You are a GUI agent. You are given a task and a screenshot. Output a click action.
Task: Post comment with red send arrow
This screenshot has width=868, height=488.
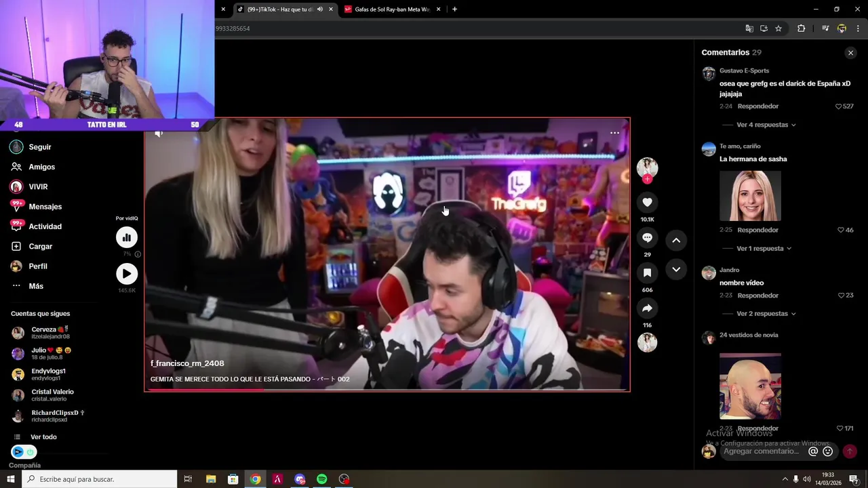(850, 451)
